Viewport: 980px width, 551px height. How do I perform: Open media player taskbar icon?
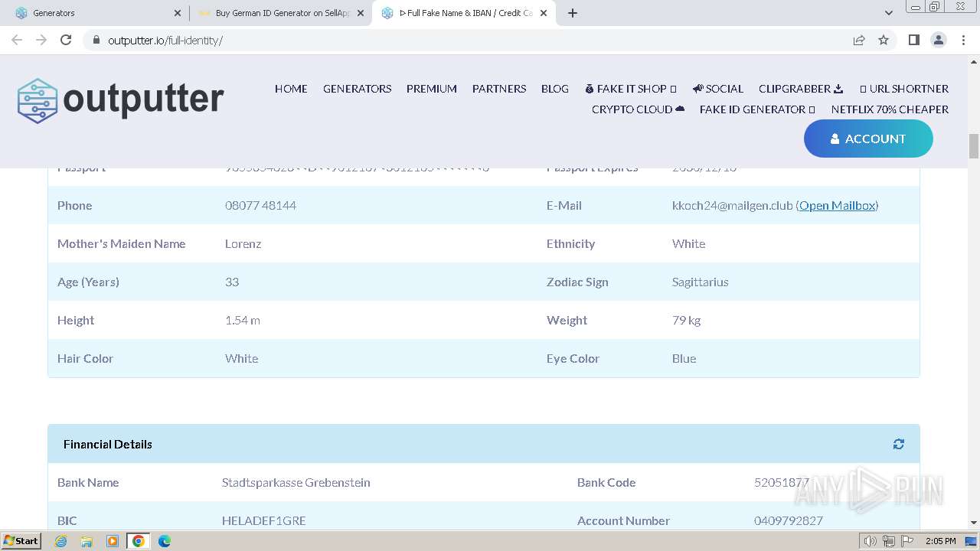[x=113, y=541]
